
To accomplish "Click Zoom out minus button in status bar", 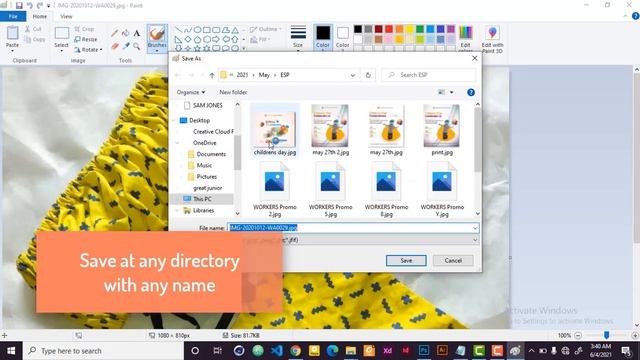I will point(578,336).
